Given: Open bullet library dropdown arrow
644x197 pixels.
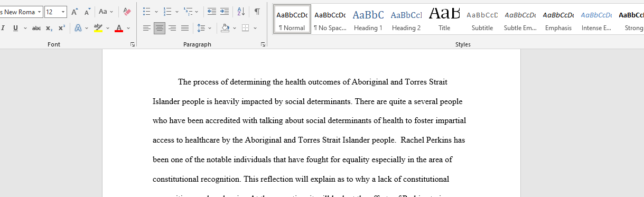Looking at the screenshot, I should pyautogui.click(x=156, y=12).
